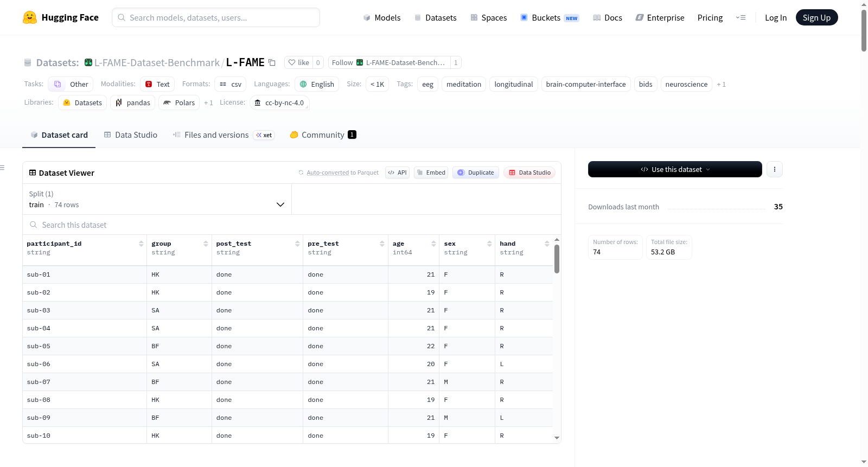Viewport: 868px width, 467px height.
Task: Copy dataset name with the copy icon
Action: click(x=272, y=63)
